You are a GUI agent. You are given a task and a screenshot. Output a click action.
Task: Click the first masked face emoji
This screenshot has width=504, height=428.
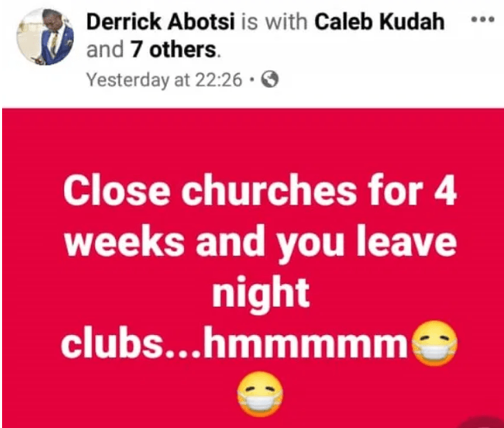(x=434, y=343)
